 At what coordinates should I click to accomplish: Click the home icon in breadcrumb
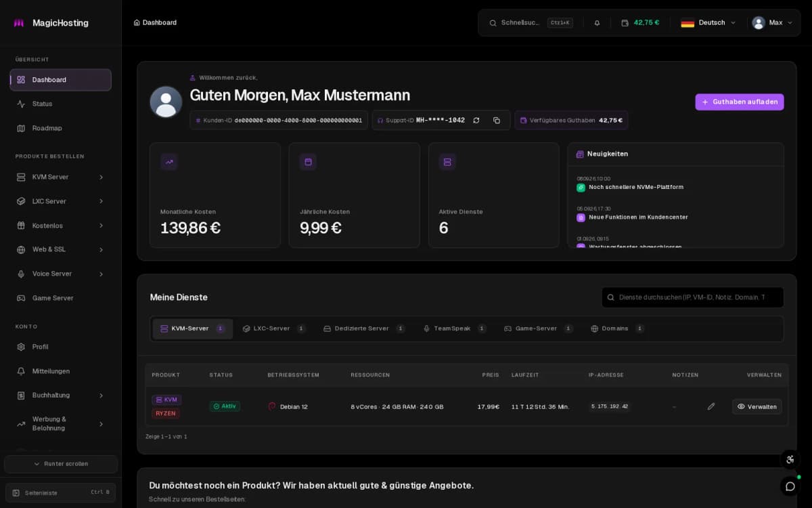point(137,23)
